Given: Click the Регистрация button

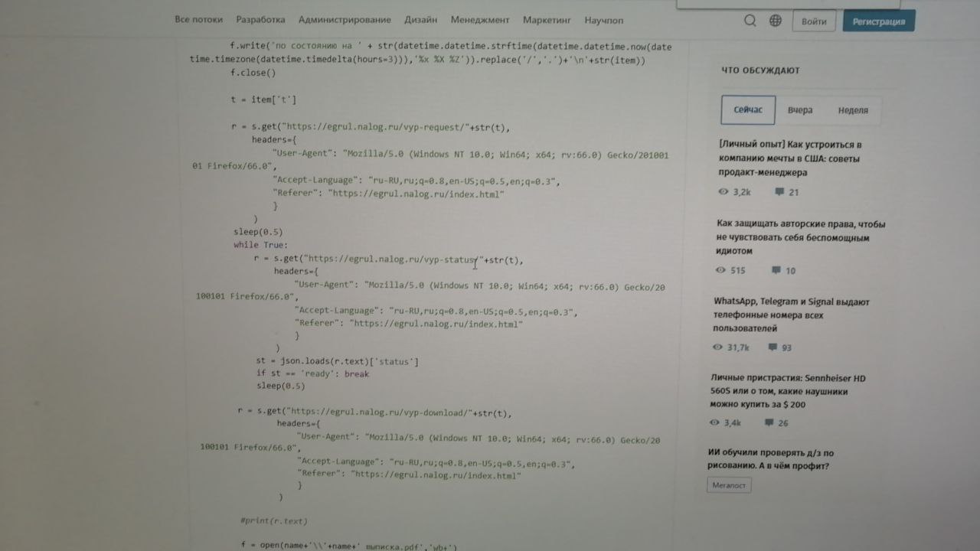Looking at the screenshot, I should 879,21.
